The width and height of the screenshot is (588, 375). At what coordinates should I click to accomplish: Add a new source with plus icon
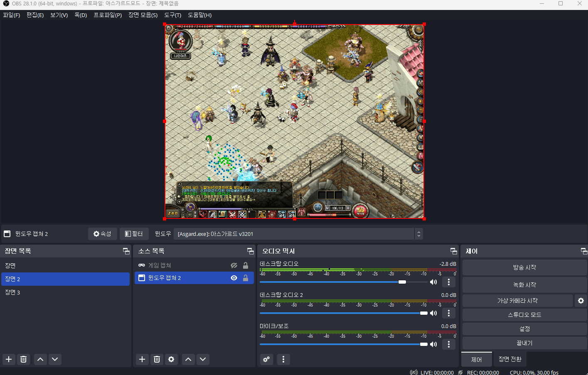coord(142,359)
